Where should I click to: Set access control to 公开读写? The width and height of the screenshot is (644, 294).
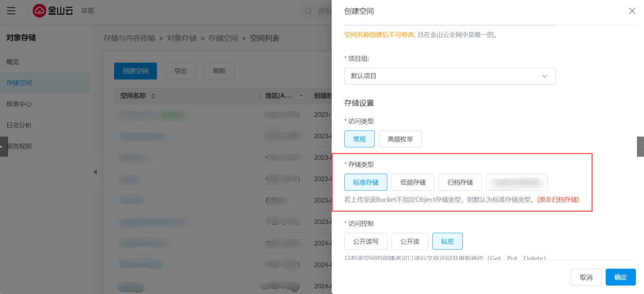click(x=365, y=241)
